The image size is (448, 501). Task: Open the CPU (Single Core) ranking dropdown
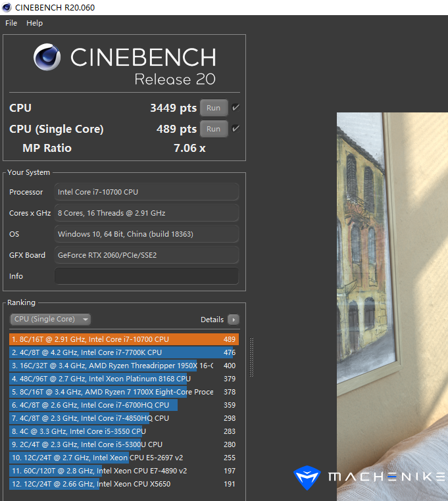coord(51,319)
